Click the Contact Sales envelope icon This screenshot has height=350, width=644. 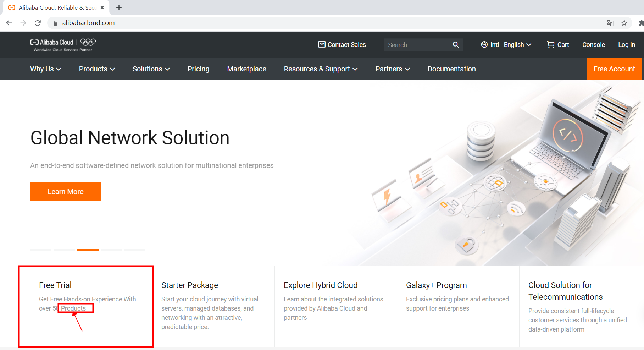pyautogui.click(x=322, y=44)
